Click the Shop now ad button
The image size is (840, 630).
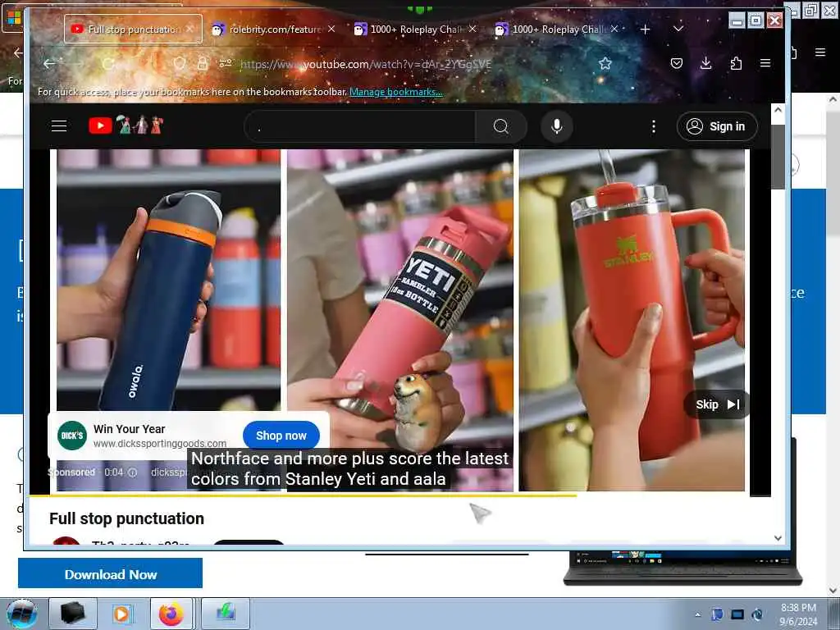click(x=281, y=436)
